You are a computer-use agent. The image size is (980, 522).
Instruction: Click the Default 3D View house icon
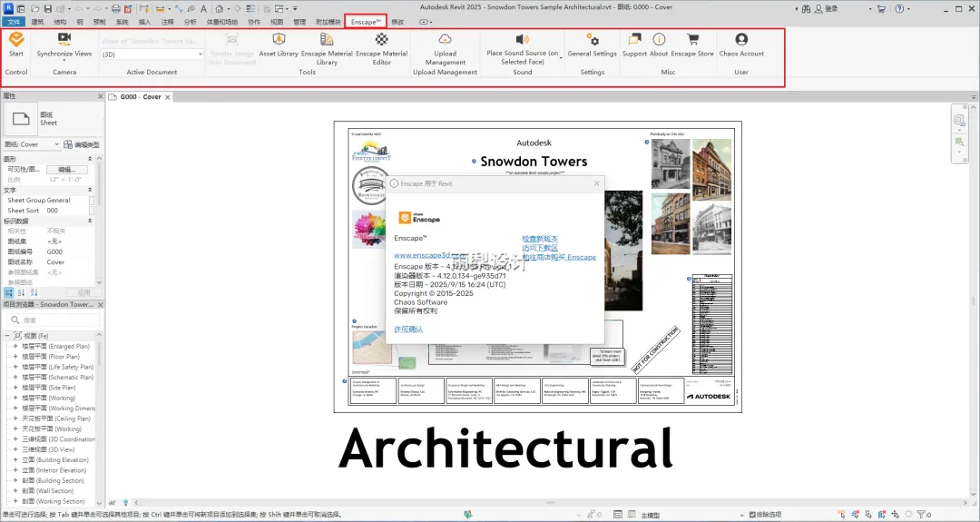[x=220, y=9]
